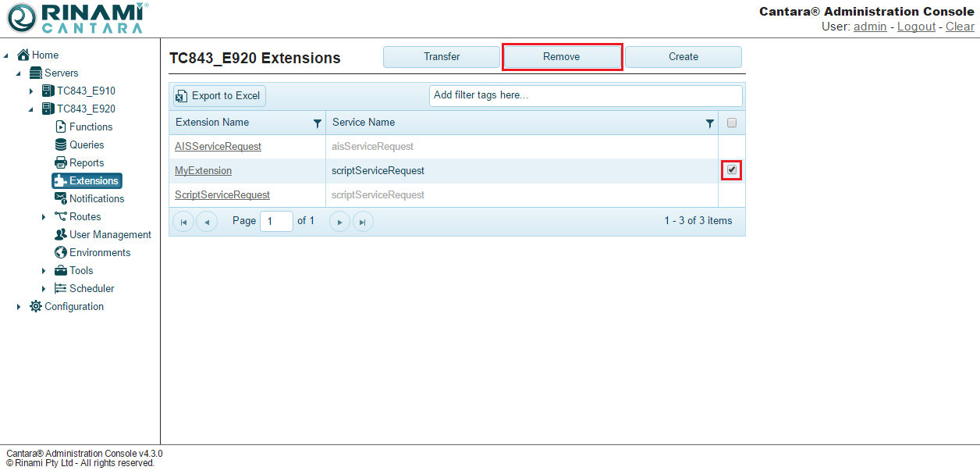Expand the Routes tree node
The height and width of the screenshot is (474, 980).
[44, 217]
